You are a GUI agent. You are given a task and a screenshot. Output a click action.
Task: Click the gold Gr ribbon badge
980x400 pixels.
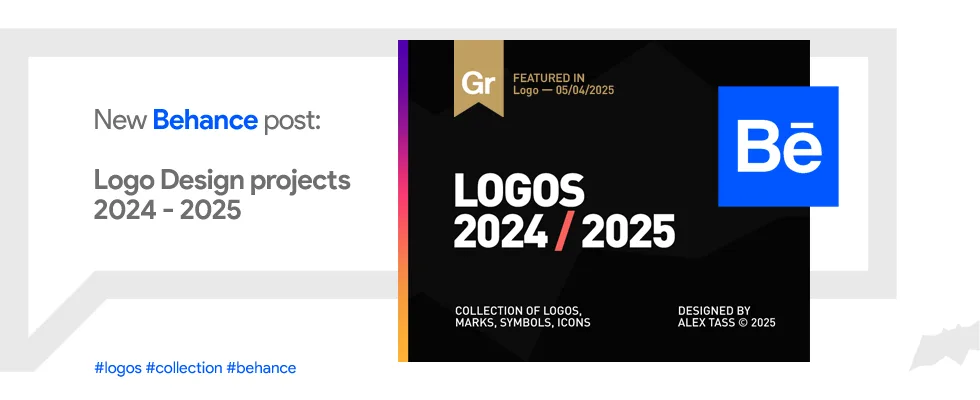pyautogui.click(x=479, y=78)
